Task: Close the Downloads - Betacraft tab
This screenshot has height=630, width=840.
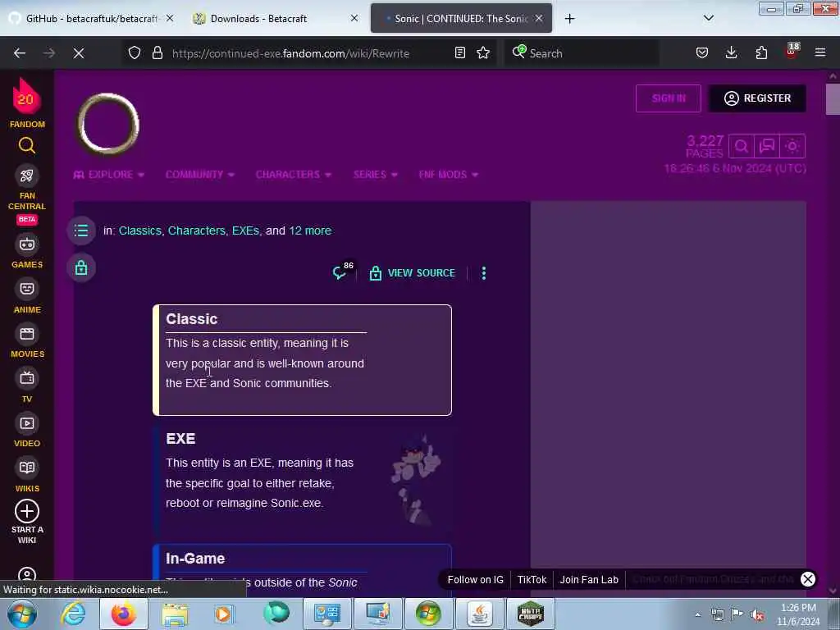Action: 354,18
